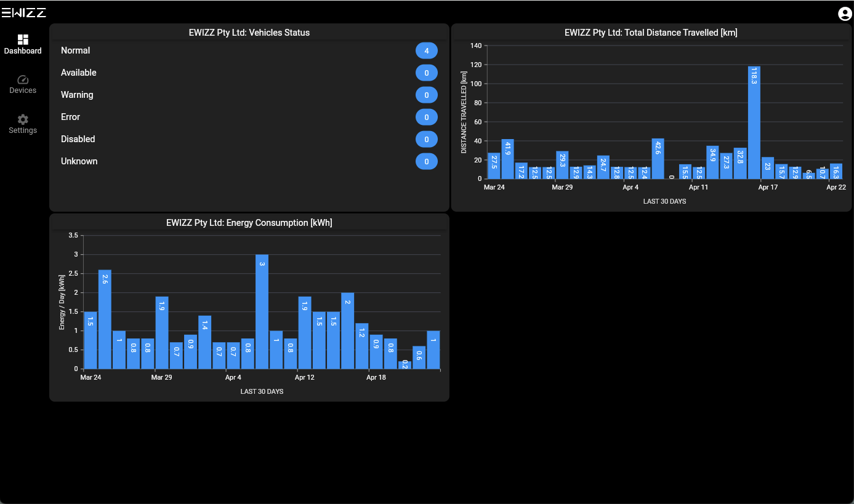Click the Vehicles Status panel title
This screenshot has width=854, height=504.
(x=249, y=33)
